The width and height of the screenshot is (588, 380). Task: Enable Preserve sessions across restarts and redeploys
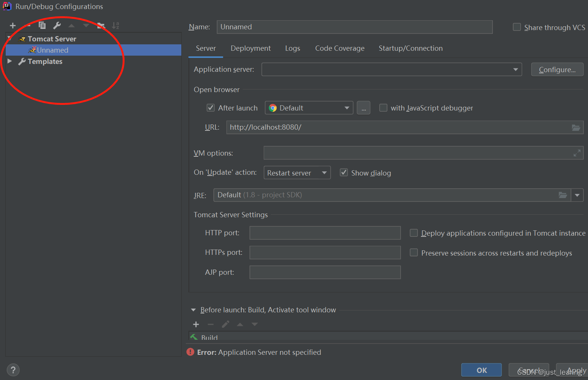pos(413,253)
